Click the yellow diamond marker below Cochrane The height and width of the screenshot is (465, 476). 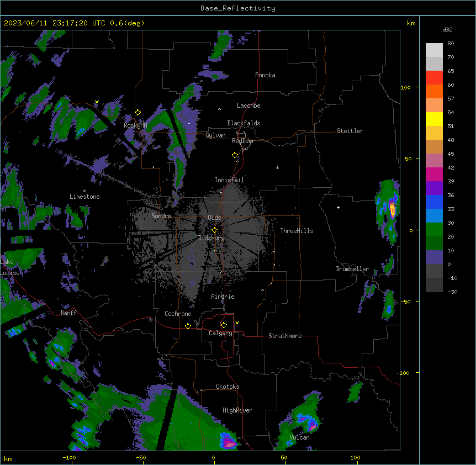(x=188, y=326)
